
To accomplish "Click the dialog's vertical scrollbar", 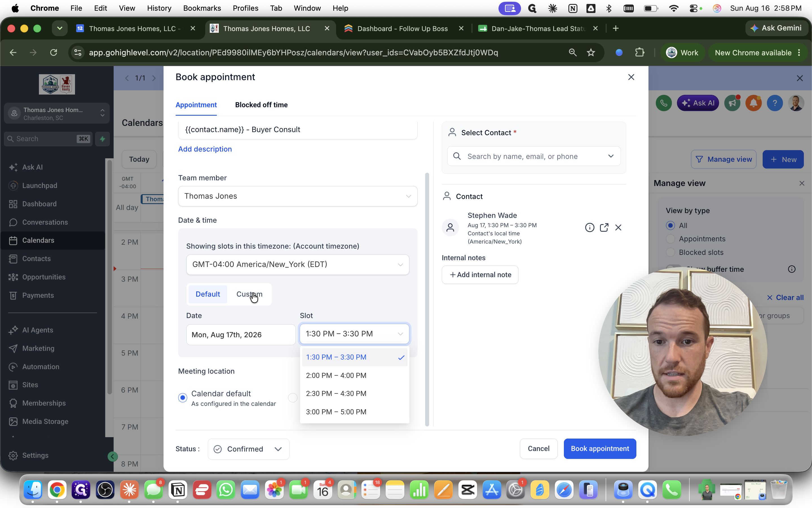I will pyautogui.click(x=427, y=299).
